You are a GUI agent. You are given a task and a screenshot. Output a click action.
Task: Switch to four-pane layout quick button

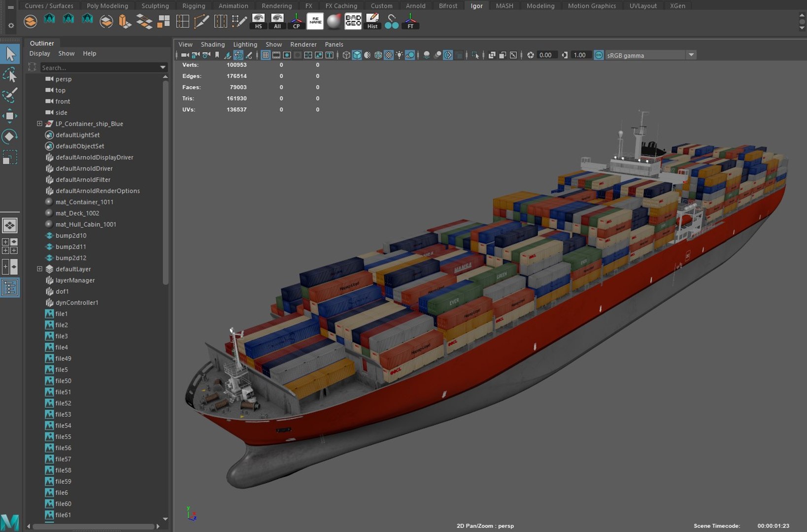pos(10,246)
